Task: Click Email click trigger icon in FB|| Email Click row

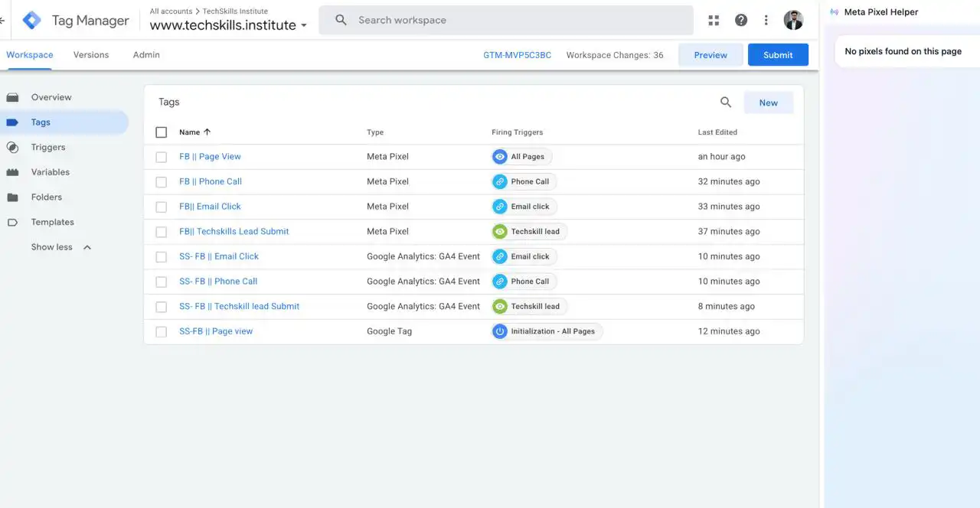Action: pyautogui.click(x=500, y=207)
